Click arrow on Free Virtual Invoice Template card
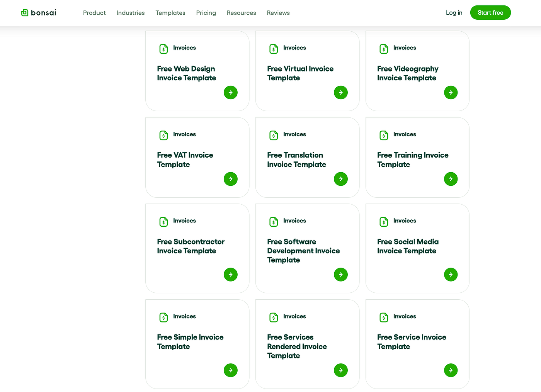The height and width of the screenshot is (392, 541). [341, 92]
